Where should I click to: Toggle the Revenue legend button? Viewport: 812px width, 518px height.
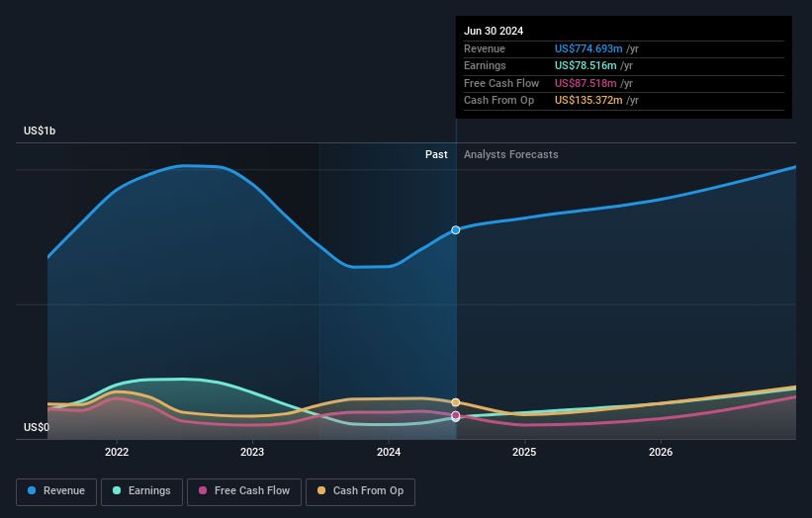coord(56,491)
